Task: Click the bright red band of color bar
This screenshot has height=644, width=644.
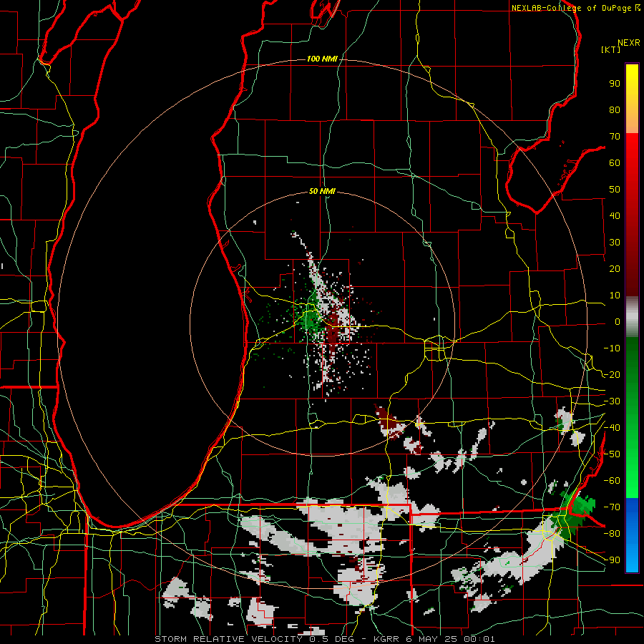Action: coord(632,148)
